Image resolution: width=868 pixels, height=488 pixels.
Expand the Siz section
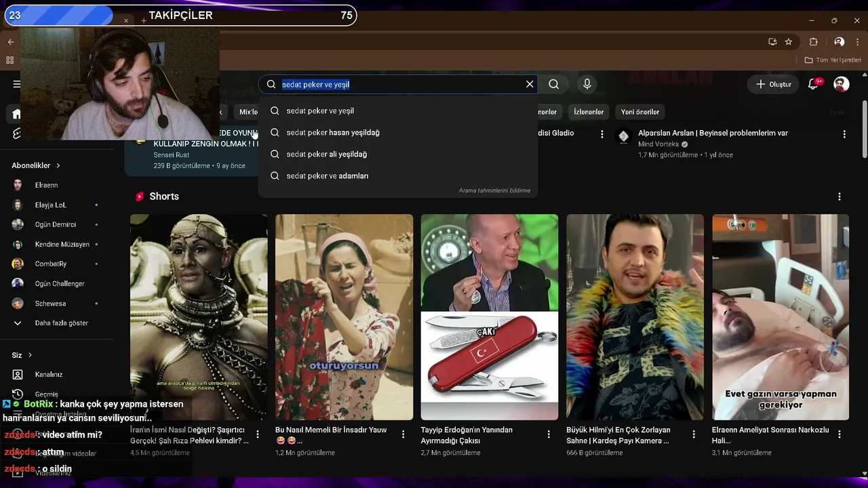click(22, 355)
